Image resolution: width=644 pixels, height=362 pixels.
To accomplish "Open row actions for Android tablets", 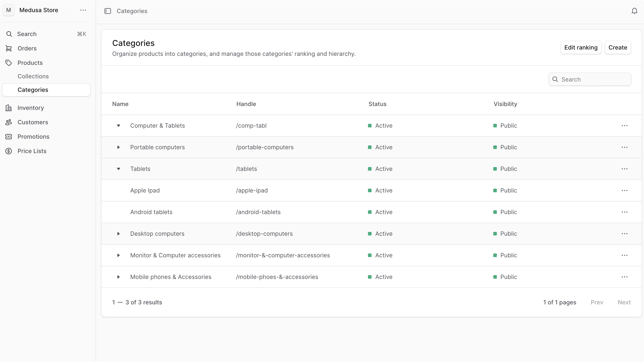I will [625, 212].
